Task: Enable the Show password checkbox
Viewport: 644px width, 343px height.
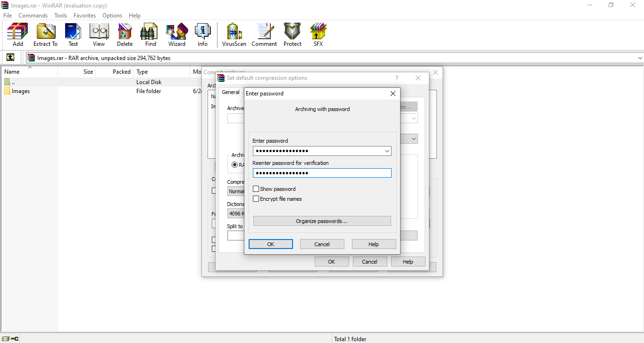Action: [x=256, y=189]
